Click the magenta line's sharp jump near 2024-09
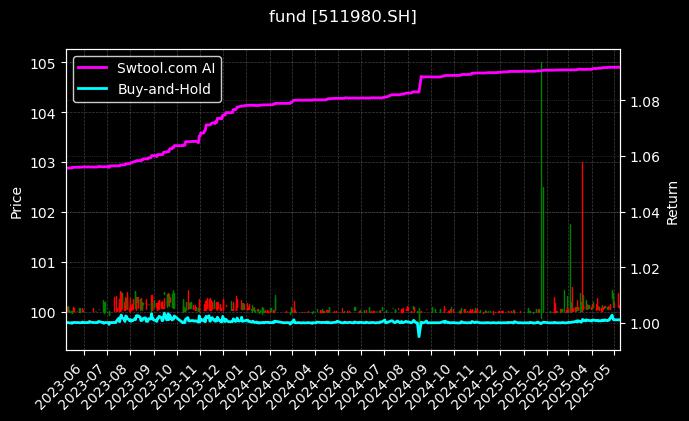The width and height of the screenshot is (689, 421). pos(420,84)
